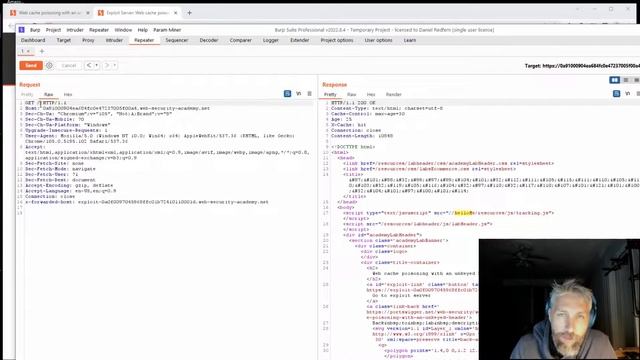Close the Web cache poisoning browser tab
The width and height of the screenshot is (640, 360).
pyautogui.click(x=88, y=13)
